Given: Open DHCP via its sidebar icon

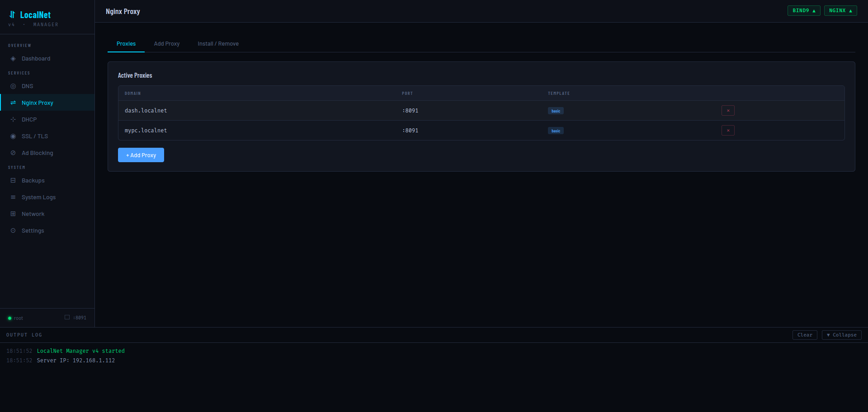Looking at the screenshot, I should [x=13, y=120].
